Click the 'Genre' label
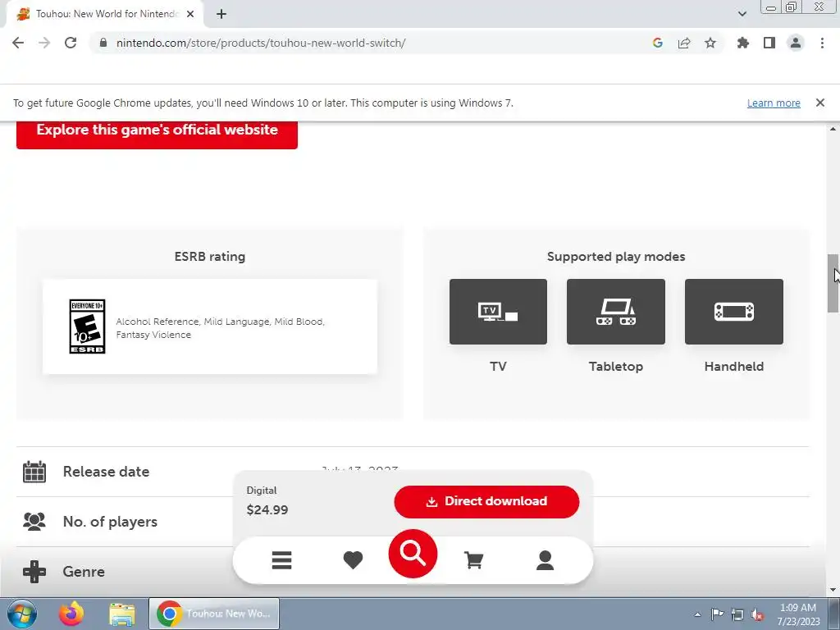Image resolution: width=840 pixels, height=630 pixels. click(x=84, y=572)
